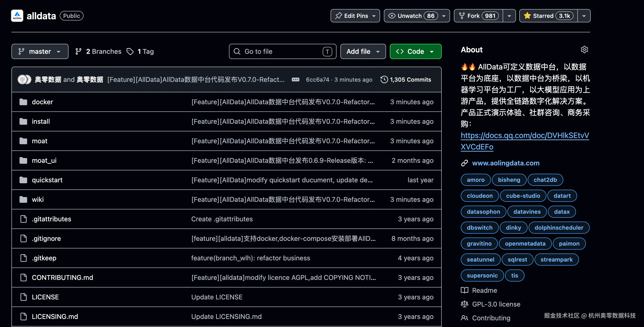The image size is (644, 327).
Task: Open first author name in latest commit
Action: tap(48, 79)
